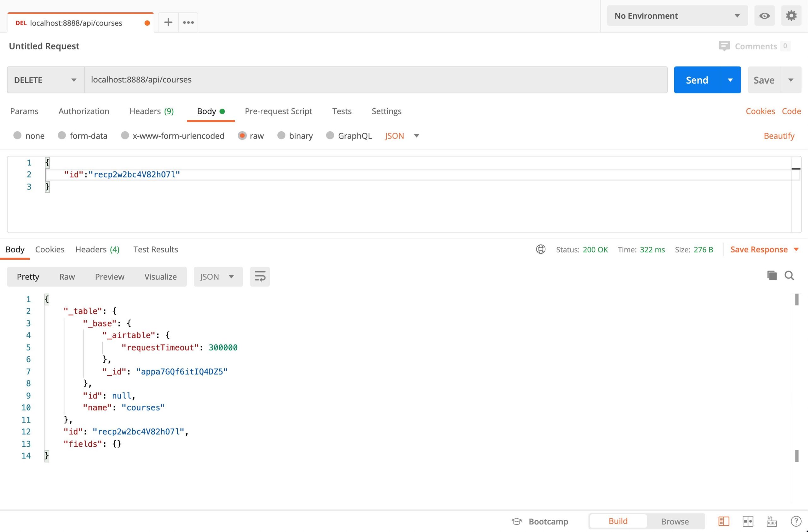
Task: Open the environment quick look eye icon
Action: [764, 15]
